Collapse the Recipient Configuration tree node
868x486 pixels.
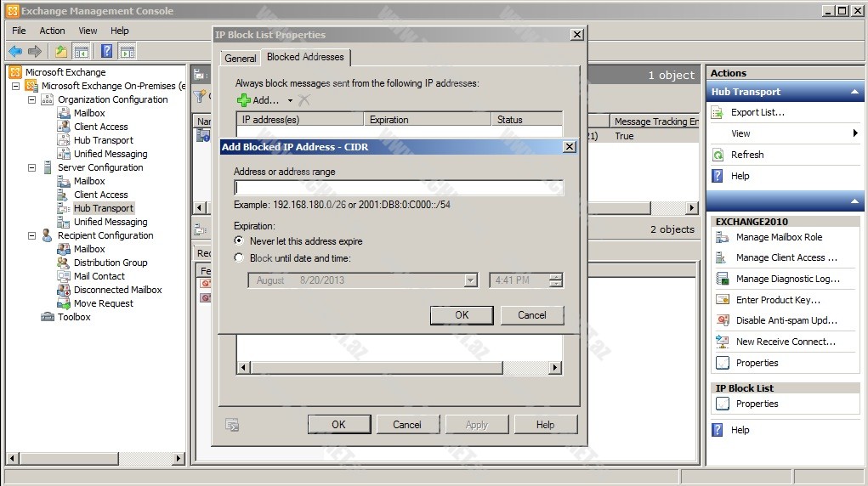pyautogui.click(x=32, y=235)
